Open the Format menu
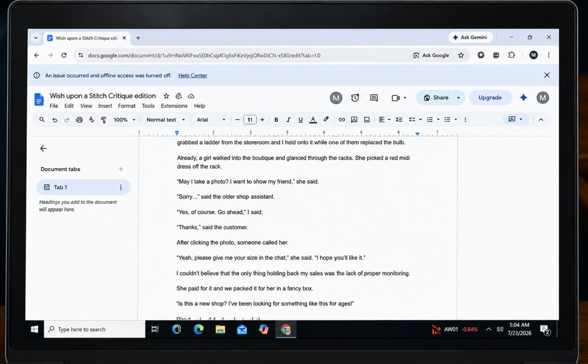Image resolution: width=588 pixels, height=364 pixels. tap(126, 106)
